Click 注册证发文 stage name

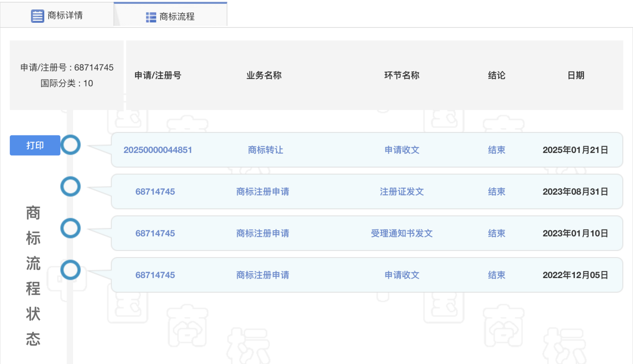(402, 192)
